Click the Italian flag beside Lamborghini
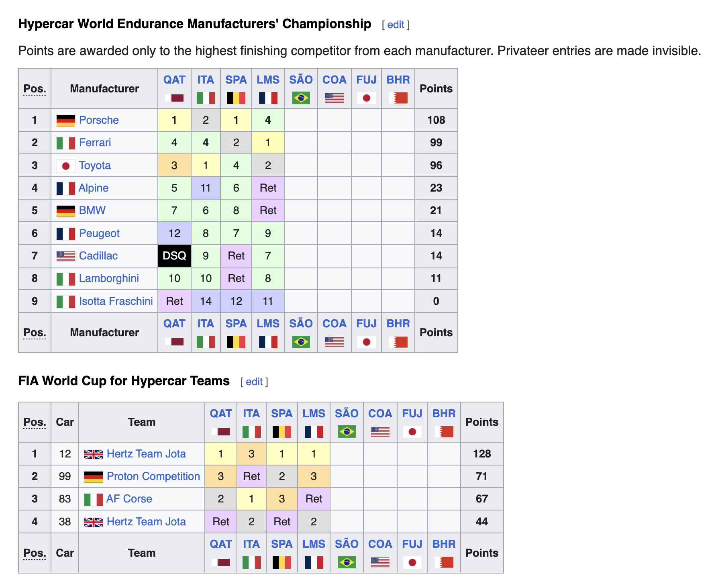Screen dimensions: 722x588 (65, 279)
